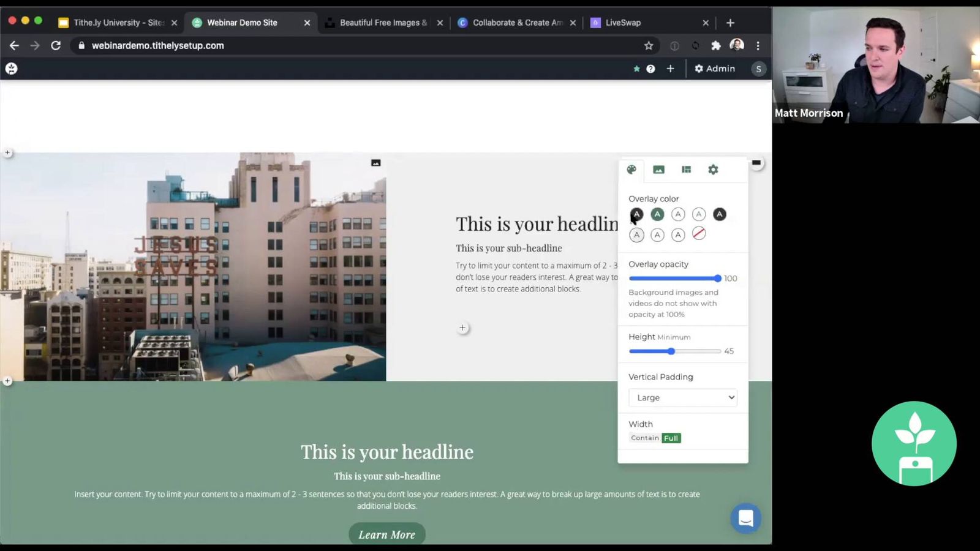Expand the Chrome browser menu
This screenshot has height=551, width=980.
[758, 45]
